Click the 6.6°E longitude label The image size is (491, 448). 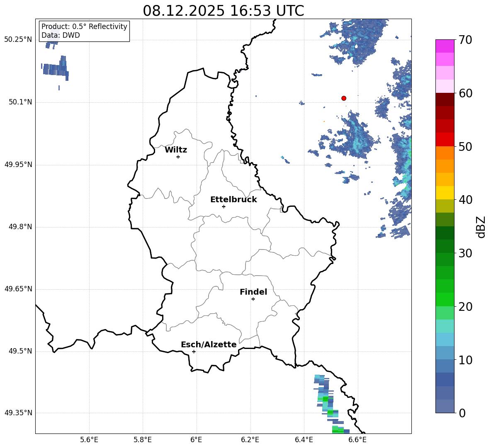pos(357,440)
